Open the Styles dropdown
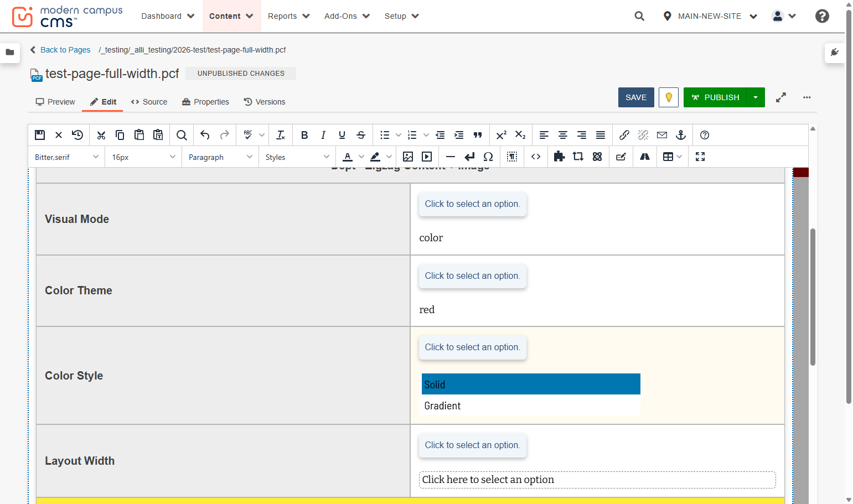 pos(297,157)
